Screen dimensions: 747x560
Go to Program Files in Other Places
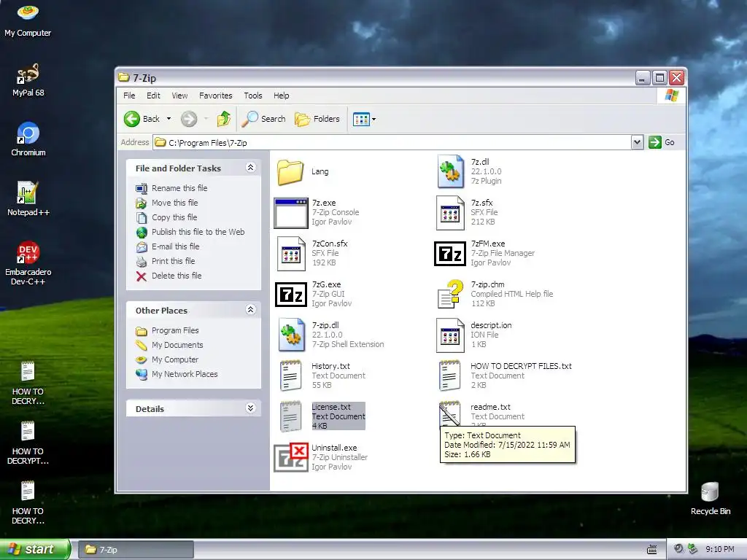coord(175,330)
